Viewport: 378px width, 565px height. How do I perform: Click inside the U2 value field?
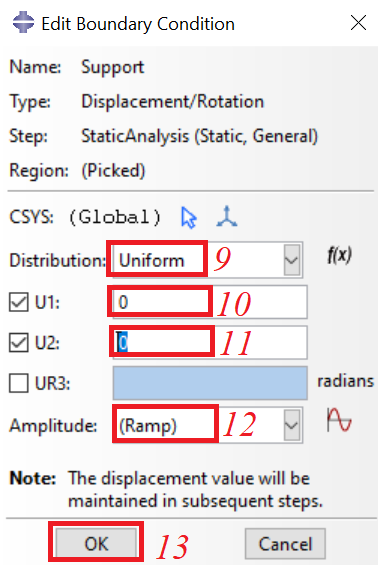[x=210, y=342]
